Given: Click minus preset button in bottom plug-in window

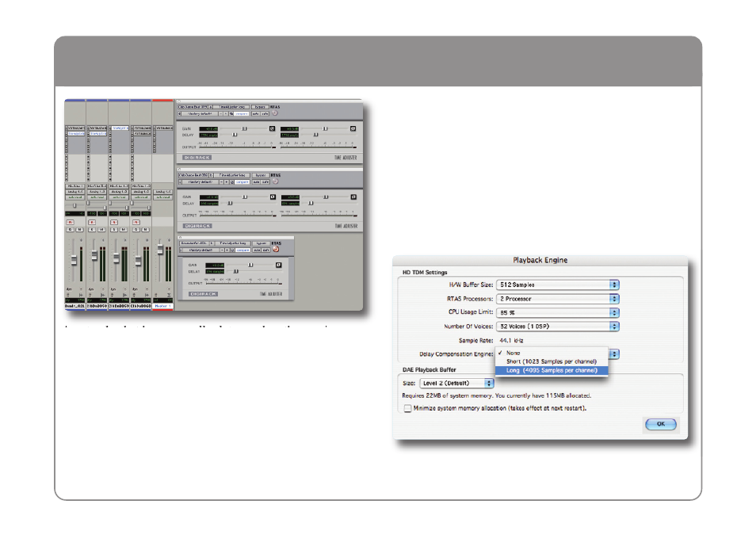Looking at the screenshot, I should pyautogui.click(x=222, y=250).
